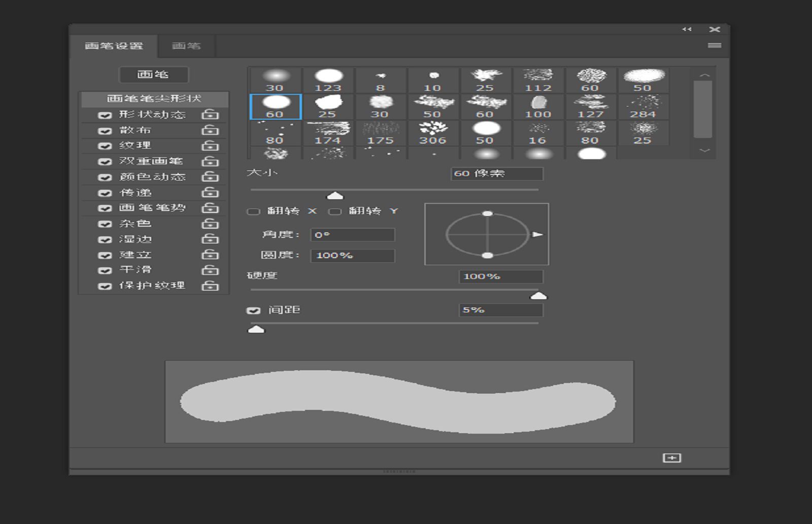The image size is (812, 524).
Task: Toggle the 纹理 checkbox
Action: click(x=105, y=146)
